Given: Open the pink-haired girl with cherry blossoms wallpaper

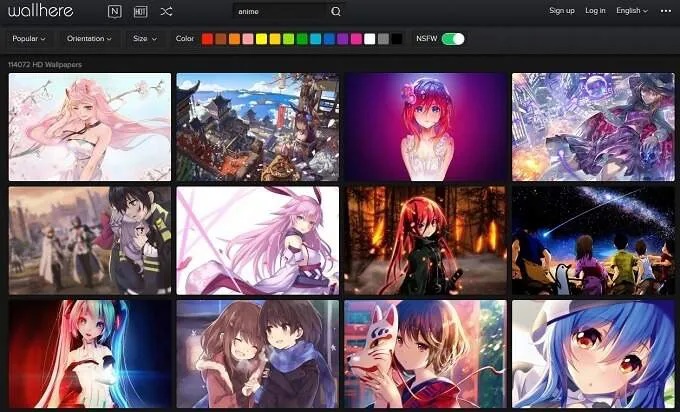Looking at the screenshot, I should click(90, 127).
